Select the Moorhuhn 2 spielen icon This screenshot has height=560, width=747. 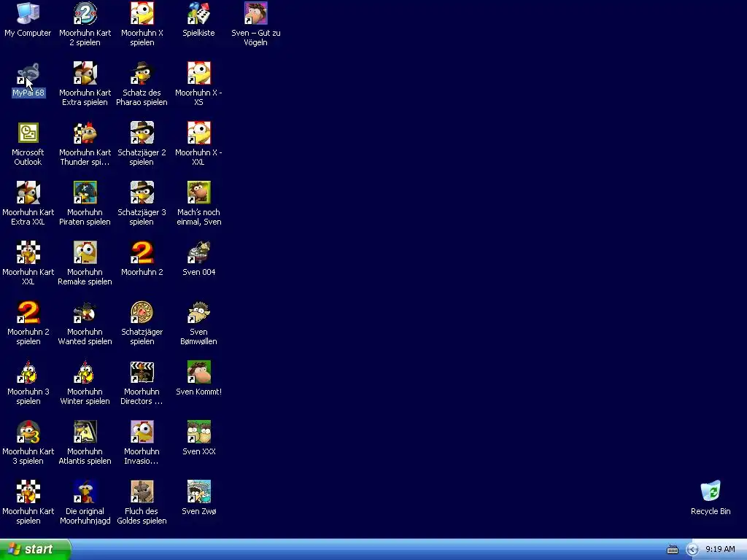[x=28, y=312]
